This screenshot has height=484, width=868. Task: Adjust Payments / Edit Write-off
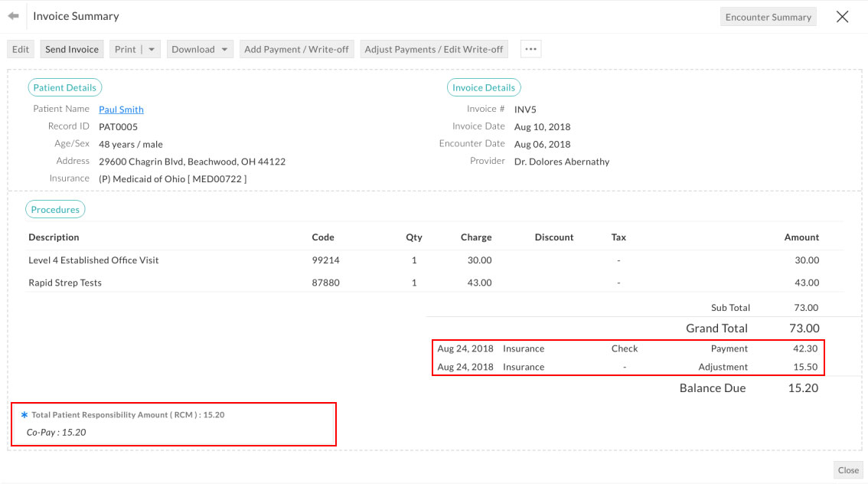(433, 48)
